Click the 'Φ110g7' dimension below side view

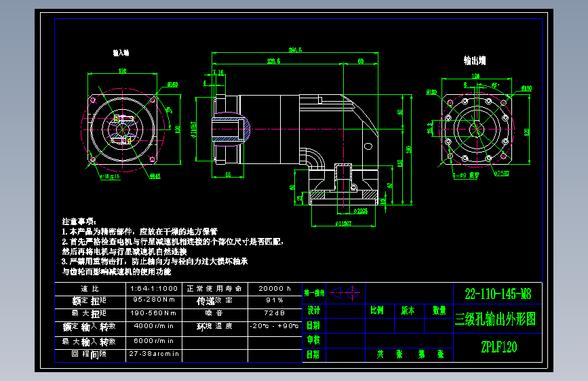tap(343, 224)
